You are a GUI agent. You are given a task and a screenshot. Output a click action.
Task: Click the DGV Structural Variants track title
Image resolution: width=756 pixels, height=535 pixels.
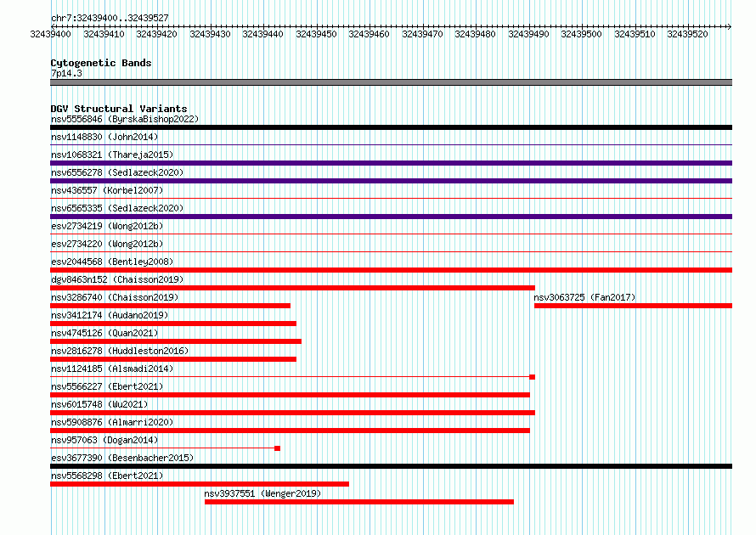[x=119, y=109]
